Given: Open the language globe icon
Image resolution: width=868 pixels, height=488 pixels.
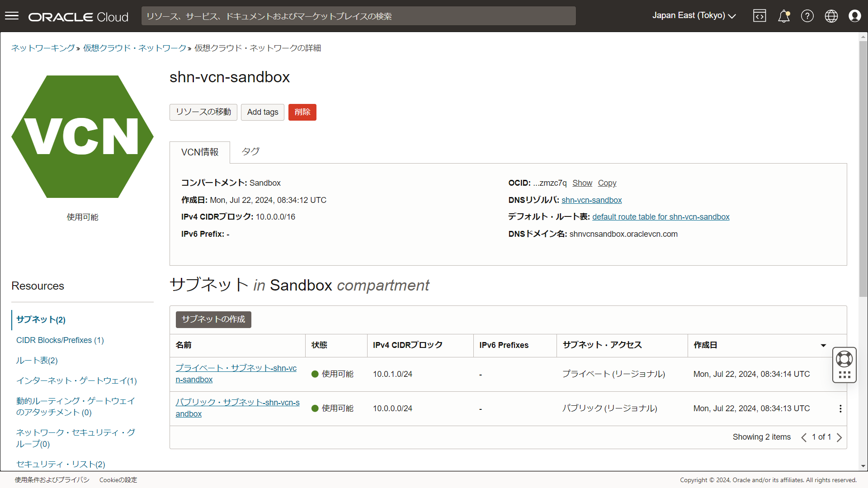Looking at the screenshot, I should click(831, 16).
